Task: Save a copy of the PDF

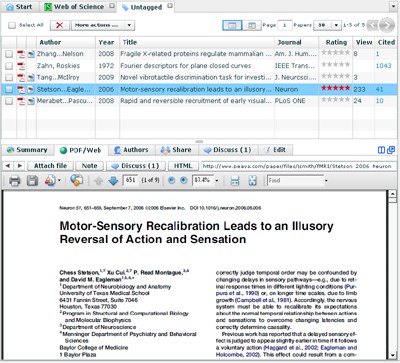Action: coord(32,181)
